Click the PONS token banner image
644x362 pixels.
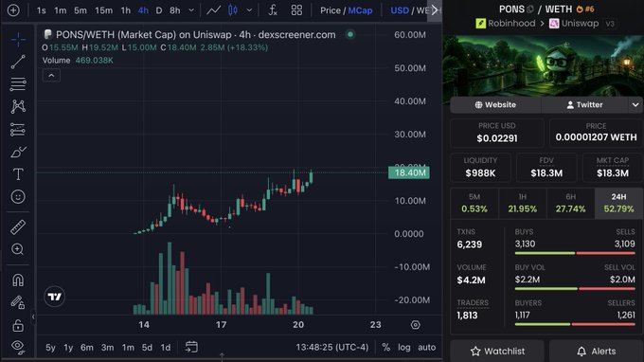pos(543,65)
